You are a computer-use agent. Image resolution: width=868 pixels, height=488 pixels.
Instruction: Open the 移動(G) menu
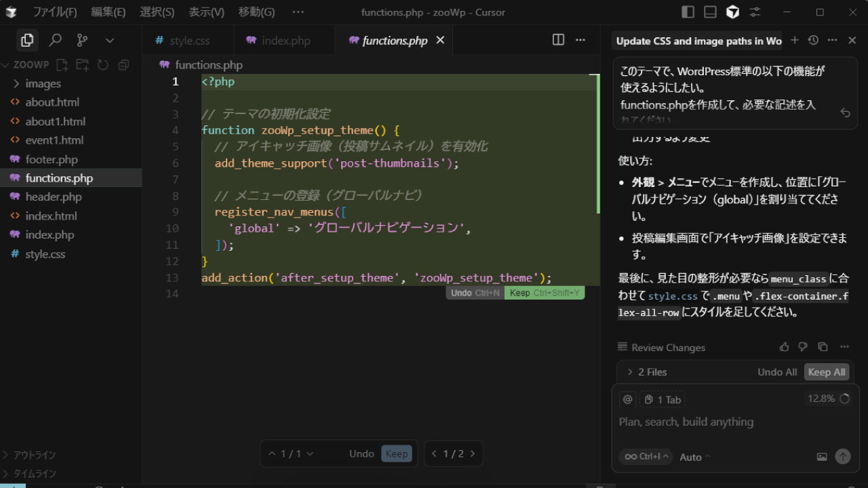click(x=257, y=12)
